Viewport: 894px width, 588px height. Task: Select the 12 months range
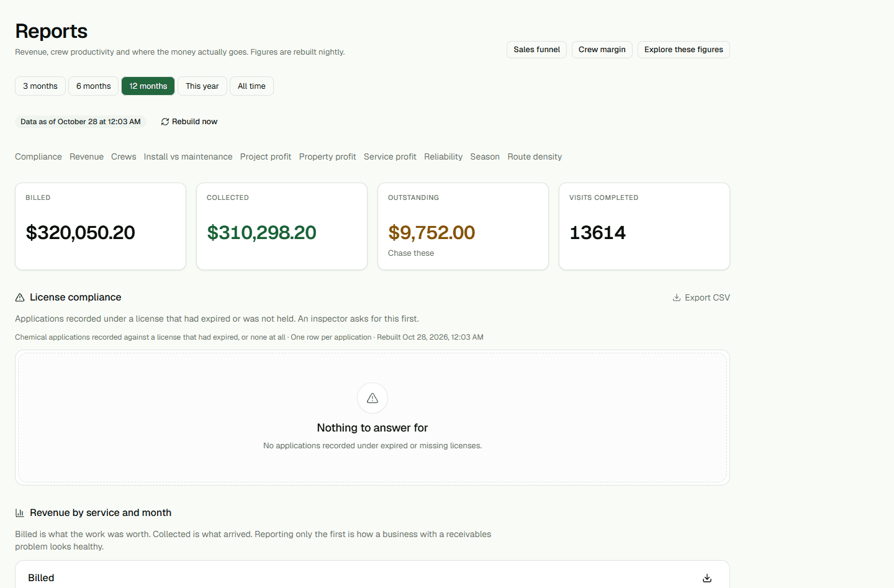pyautogui.click(x=148, y=86)
